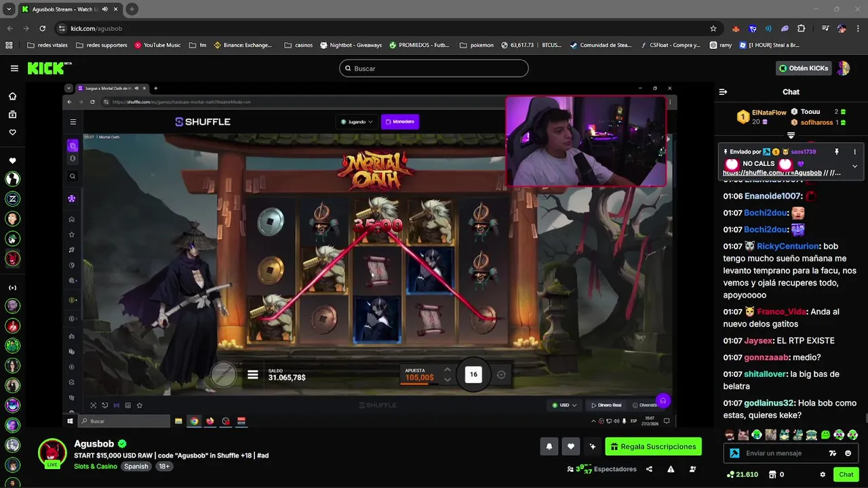Screen dimensions: 868x488
Task: Expand pinned message with chevron
Action: pos(854,166)
